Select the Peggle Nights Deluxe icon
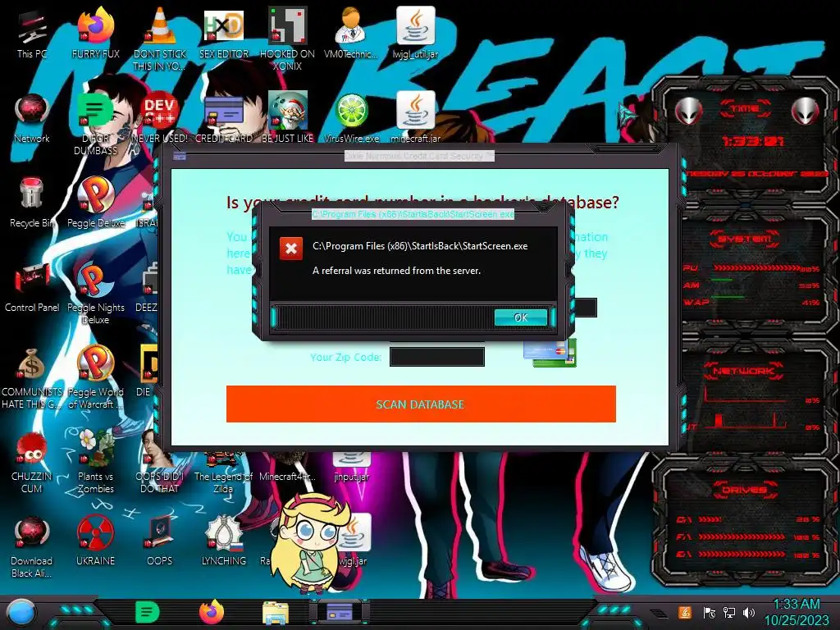840x630 pixels. click(x=95, y=293)
